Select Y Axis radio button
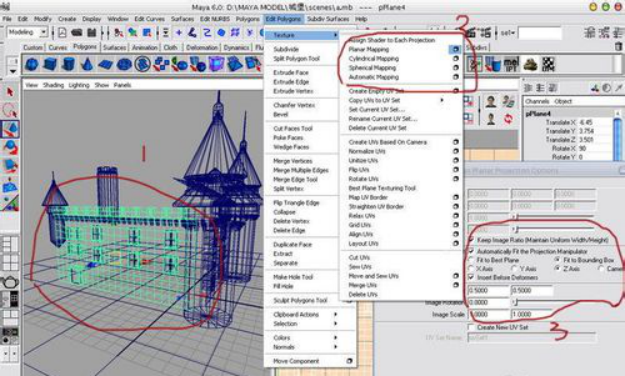This screenshot has height=376, width=625. (514, 269)
